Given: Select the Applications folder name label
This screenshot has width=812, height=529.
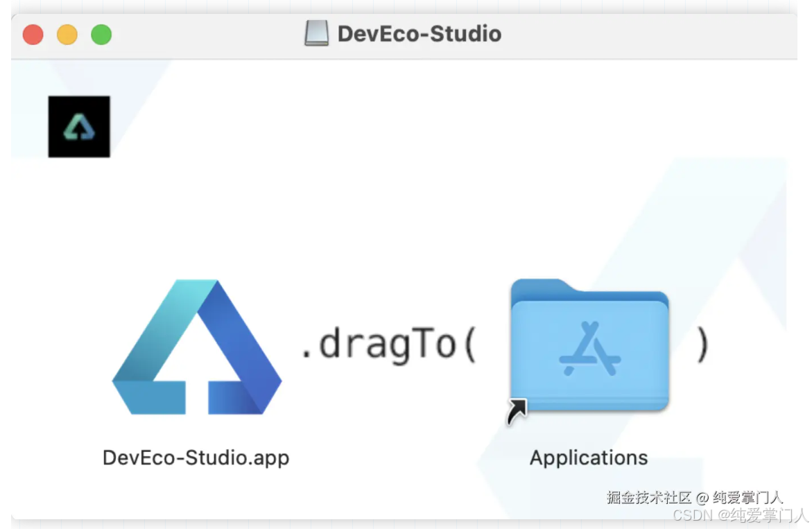Looking at the screenshot, I should click(x=589, y=458).
